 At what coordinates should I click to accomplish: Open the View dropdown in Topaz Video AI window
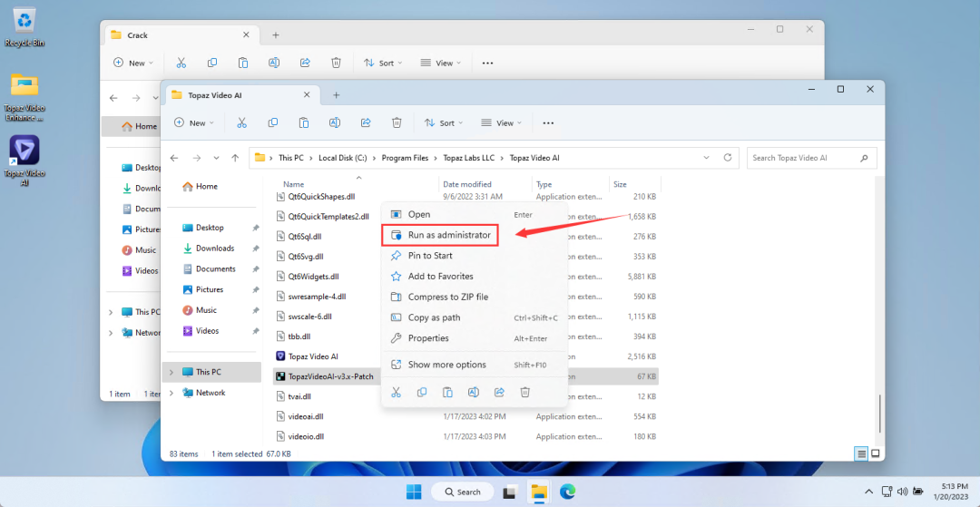coord(502,123)
